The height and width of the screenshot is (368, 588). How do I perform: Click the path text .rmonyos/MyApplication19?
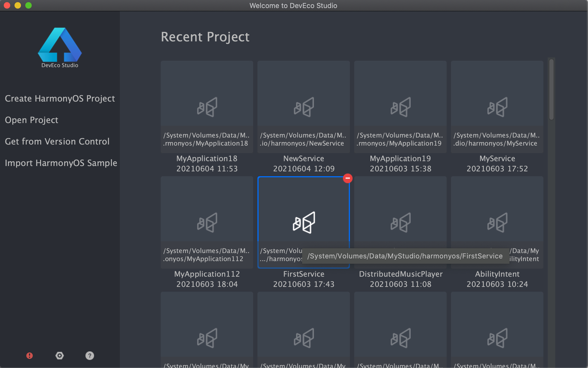point(399,143)
